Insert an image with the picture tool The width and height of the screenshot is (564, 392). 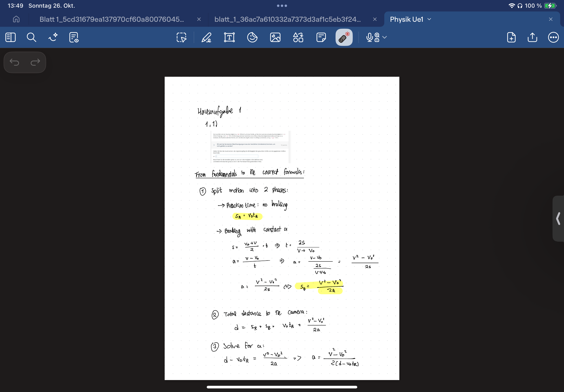(x=275, y=38)
